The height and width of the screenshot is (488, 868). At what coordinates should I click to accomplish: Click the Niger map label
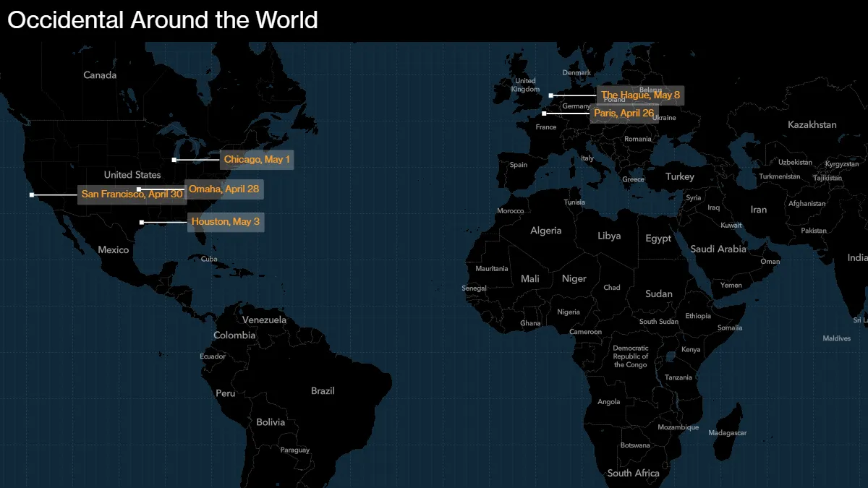pos(574,279)
